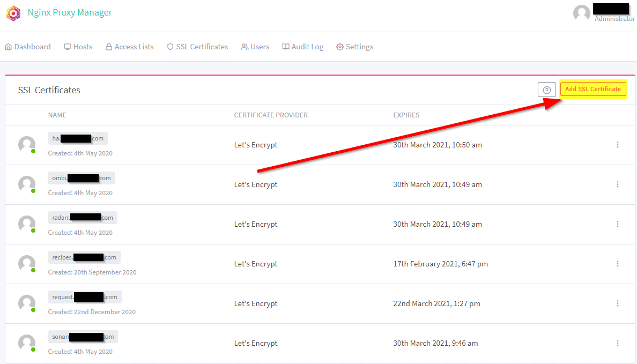Screen dimensions: 637x364
Task: Click Let's Encrypt in the ha row
Action: click(256, 145)
